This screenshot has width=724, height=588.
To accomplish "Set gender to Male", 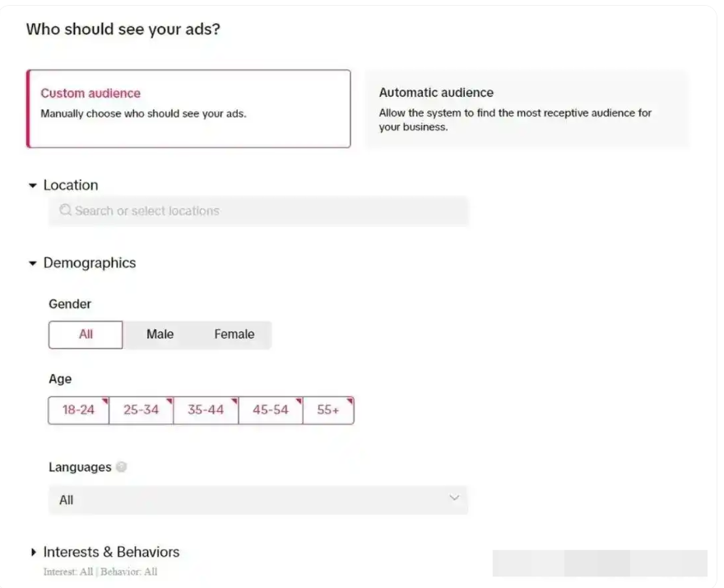I will pyautogui.click(x=160, y=335).
